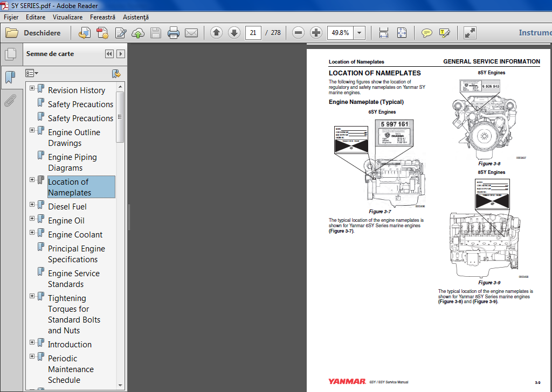Image resolution: width=552 pixels, height=392 pixels.
Task: Open the Fereastră menu
Action: (x=102, y=17)
